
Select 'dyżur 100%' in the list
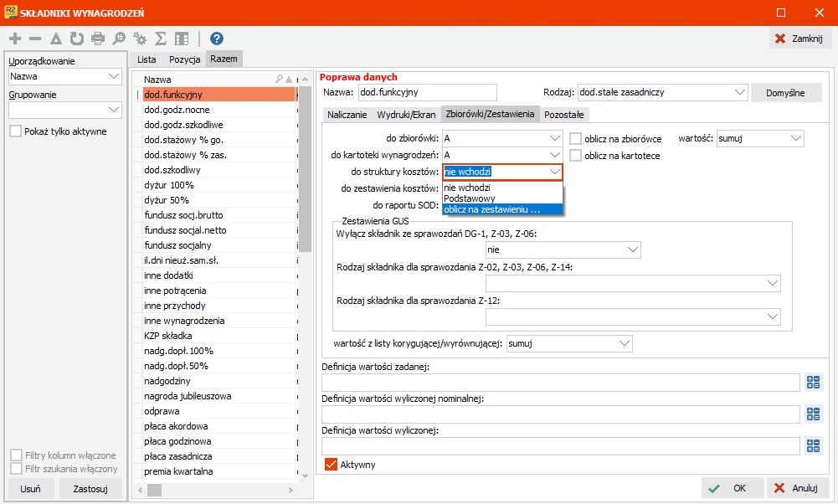coord(218,185)
